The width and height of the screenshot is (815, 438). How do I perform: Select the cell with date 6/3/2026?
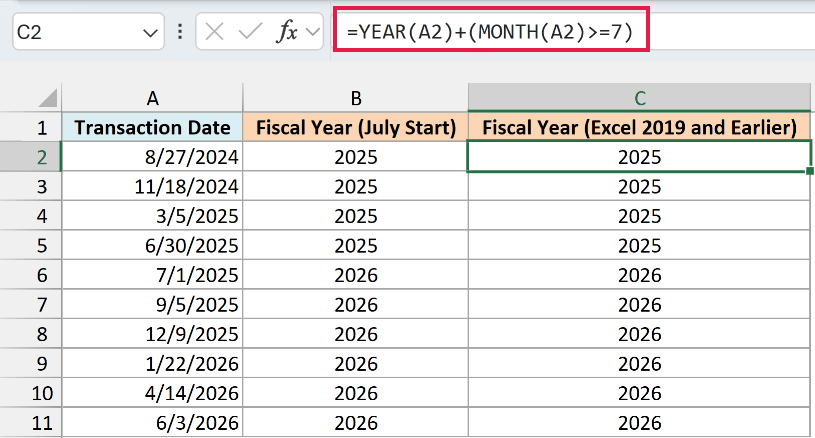152,423
